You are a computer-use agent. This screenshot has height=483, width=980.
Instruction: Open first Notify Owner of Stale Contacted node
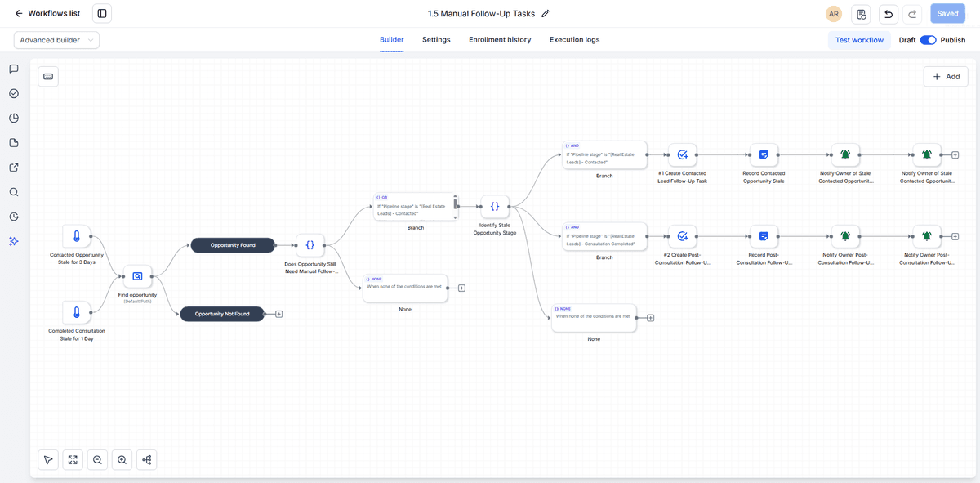tap(845, 154)
